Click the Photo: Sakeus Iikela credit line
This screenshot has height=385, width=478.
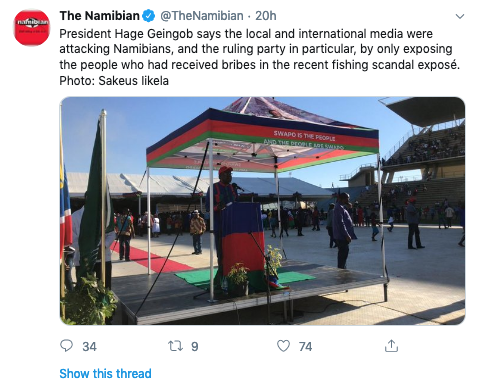tap(114, 81)
